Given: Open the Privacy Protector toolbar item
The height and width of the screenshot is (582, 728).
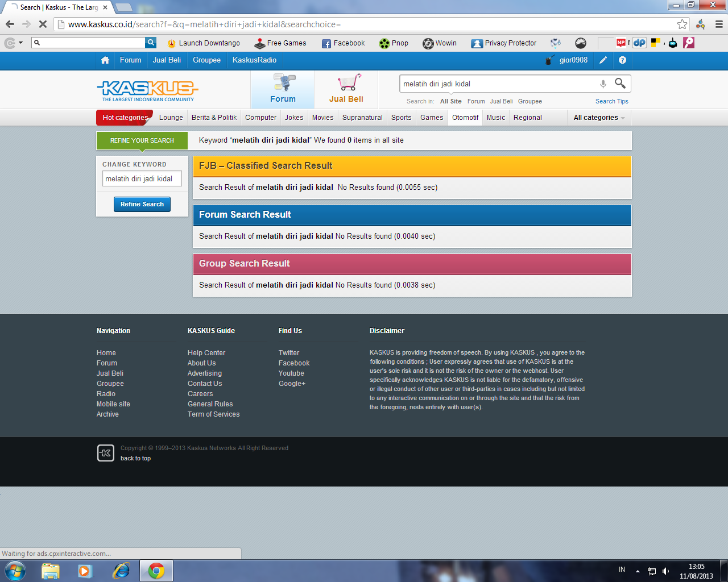Looking at the screenshot, I should click(504, 43).
